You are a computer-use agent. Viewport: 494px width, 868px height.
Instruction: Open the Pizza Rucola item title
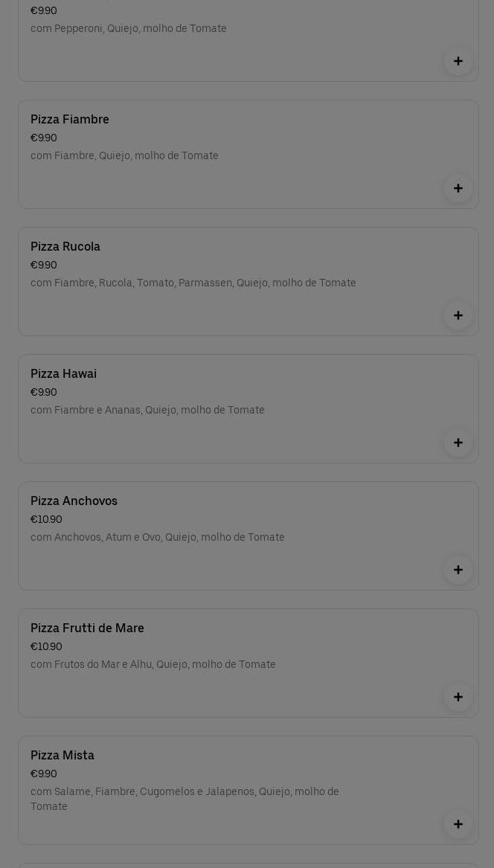65,247
